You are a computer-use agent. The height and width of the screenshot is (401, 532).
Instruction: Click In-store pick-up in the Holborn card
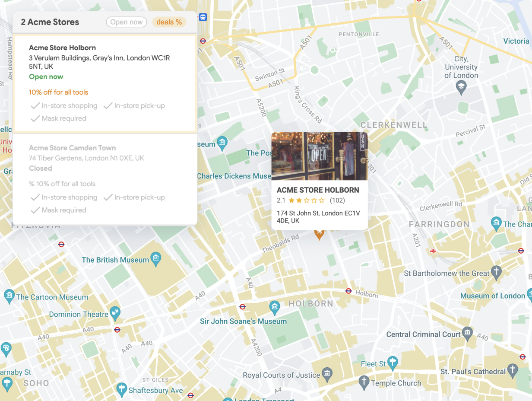point(134,106)
